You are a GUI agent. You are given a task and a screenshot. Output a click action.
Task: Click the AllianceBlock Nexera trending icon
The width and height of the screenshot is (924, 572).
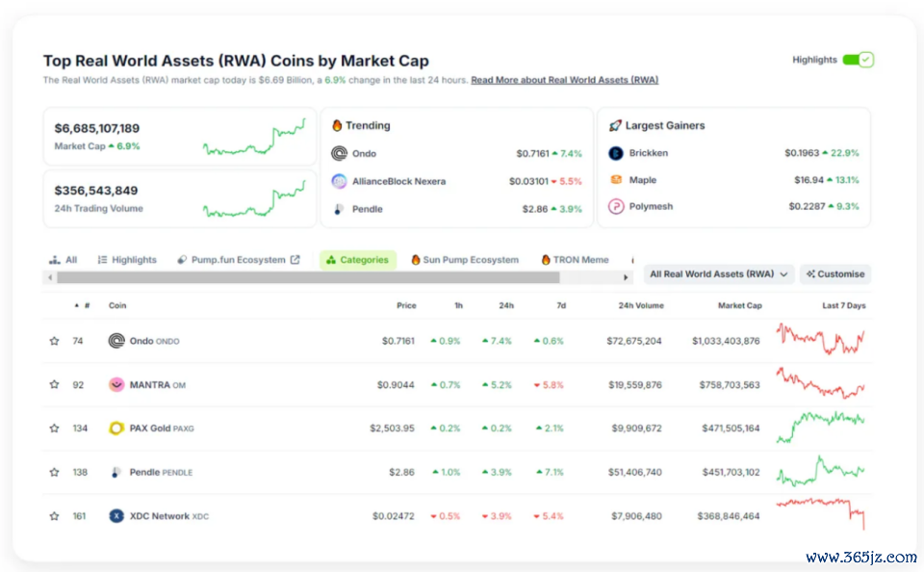tap(339, 181)
